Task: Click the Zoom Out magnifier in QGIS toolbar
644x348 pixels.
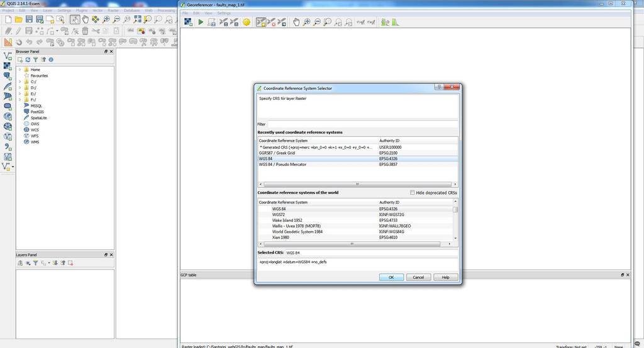Action: (116, 19)
